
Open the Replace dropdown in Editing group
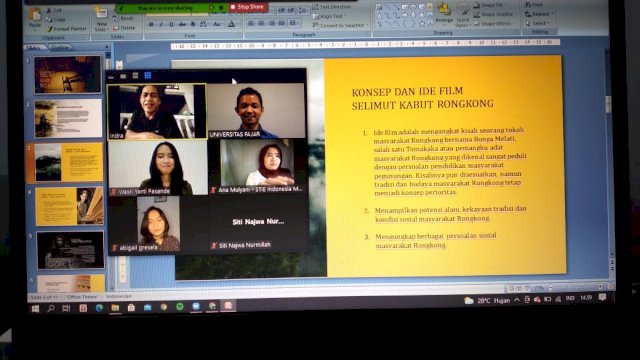tap(540, 14)
